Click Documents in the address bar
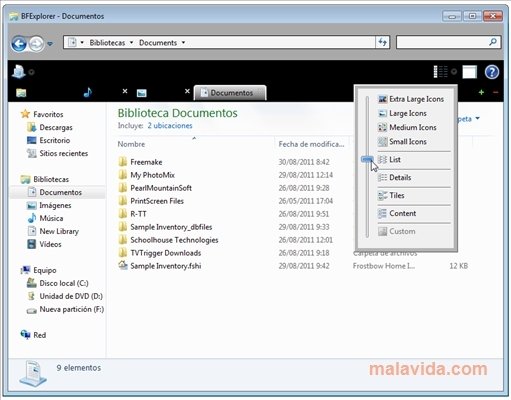The image size is (511, 400). [158, 43]
